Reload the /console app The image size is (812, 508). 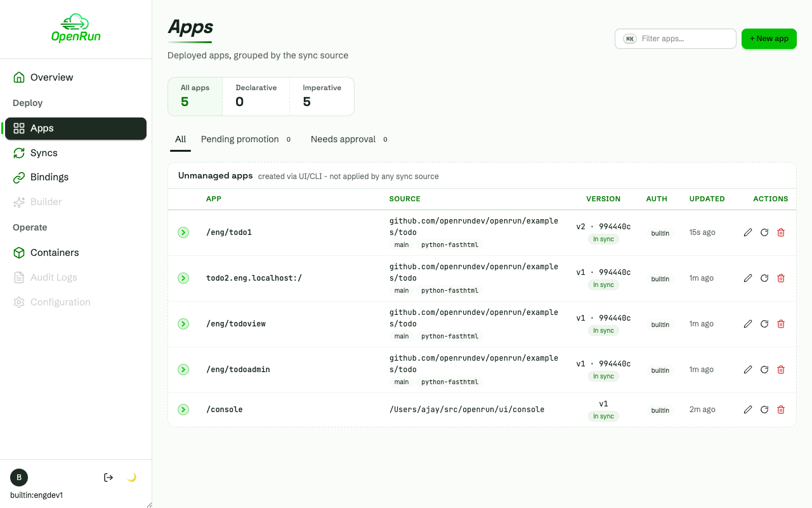click(764, 410)
